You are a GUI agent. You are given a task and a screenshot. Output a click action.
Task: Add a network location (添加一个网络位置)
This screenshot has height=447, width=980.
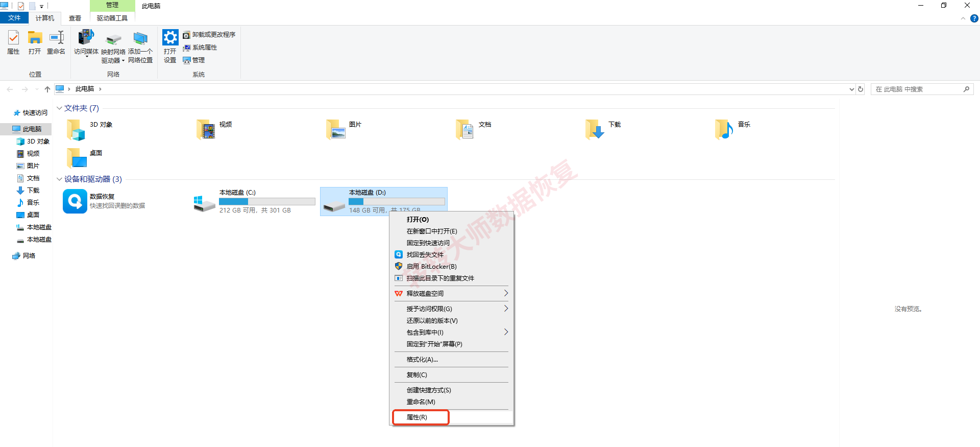tap(140, 48)
